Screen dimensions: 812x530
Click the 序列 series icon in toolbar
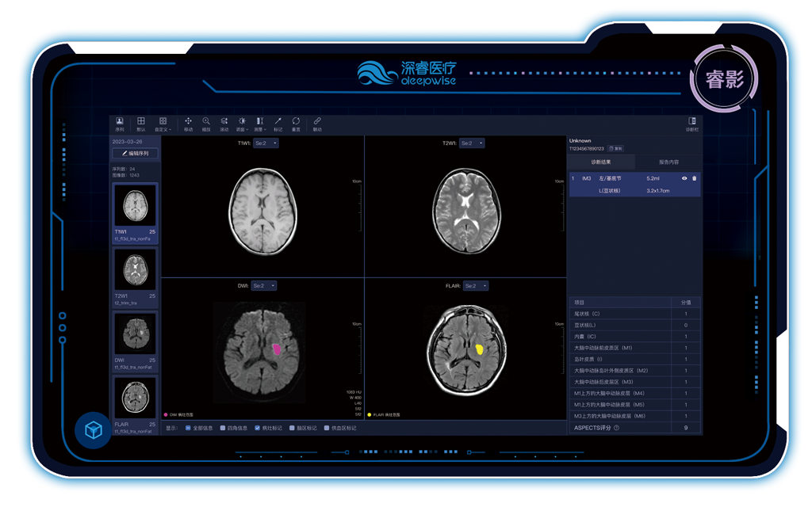point(120,124)
